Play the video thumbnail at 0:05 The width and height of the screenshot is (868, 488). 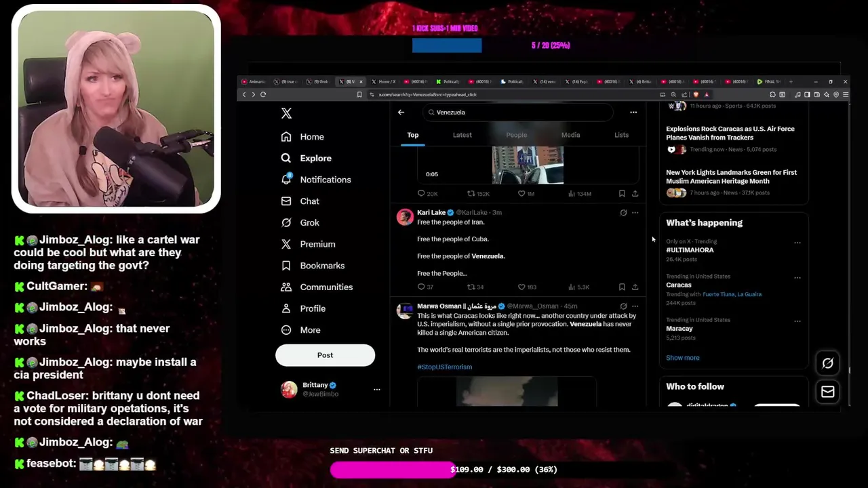(528, 165)
